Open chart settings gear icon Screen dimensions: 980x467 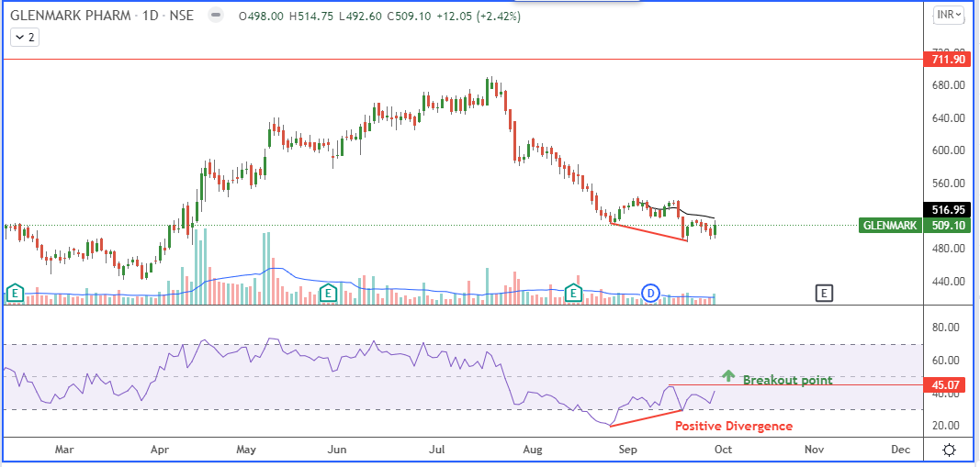click(950, 450)
